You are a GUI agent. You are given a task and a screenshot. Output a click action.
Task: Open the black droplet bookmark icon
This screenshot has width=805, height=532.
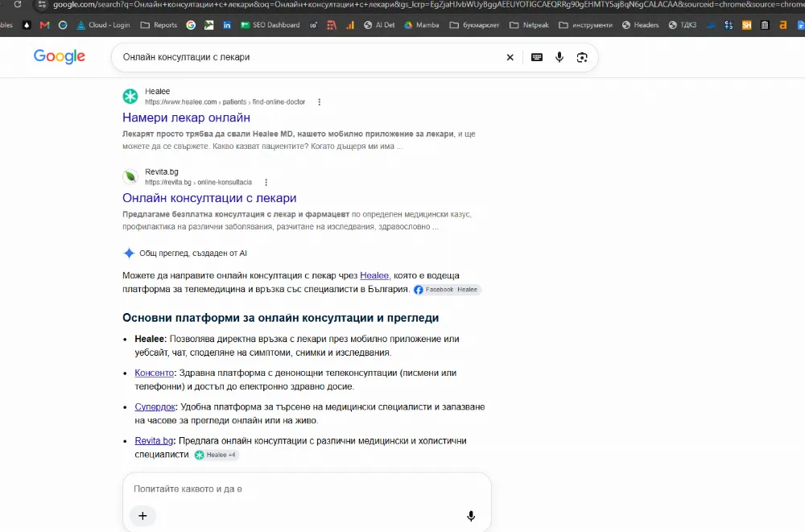tap(27, 25)
